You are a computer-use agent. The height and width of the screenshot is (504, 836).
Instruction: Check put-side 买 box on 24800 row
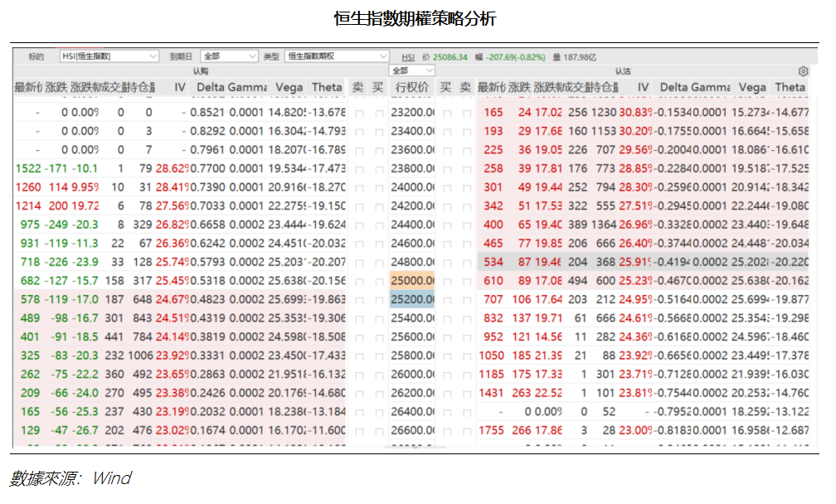(x=447, y=263)
